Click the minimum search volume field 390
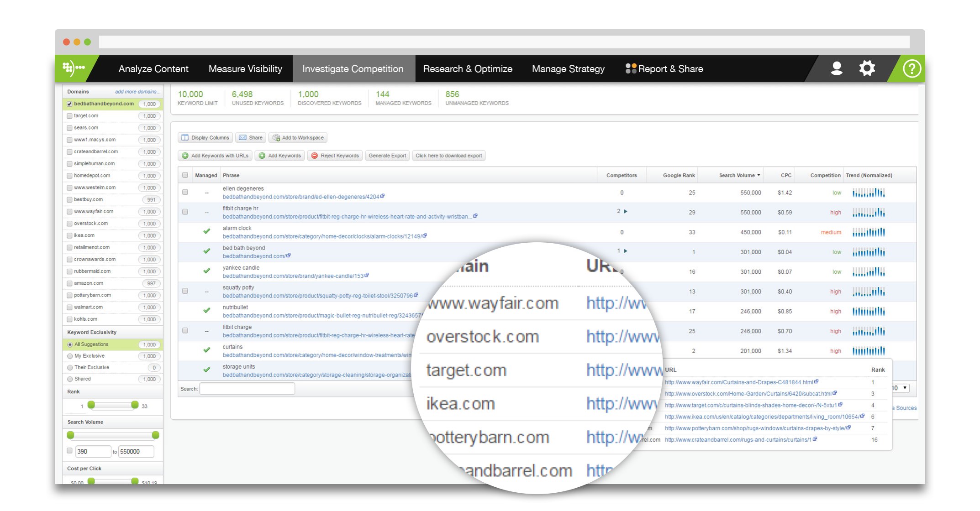Viewport: 980px width, 511px height. tap(93, 451)
